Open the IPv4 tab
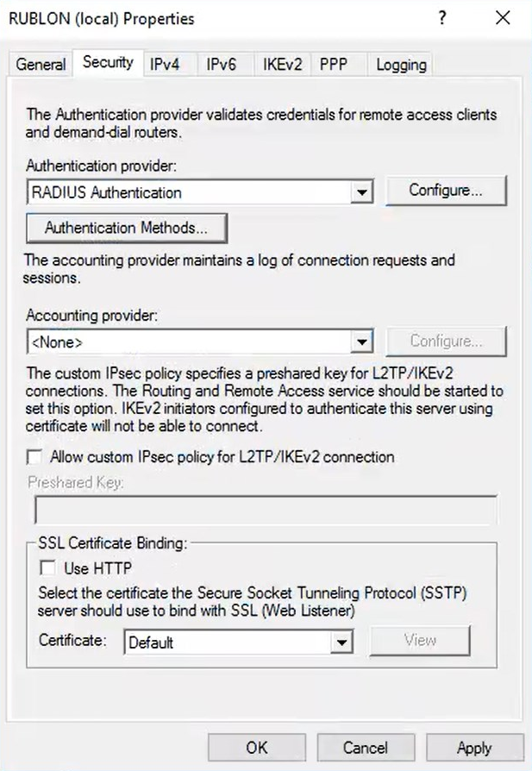Image resolution: width=532 pixels, height=771 pixels. pos(164,64)
